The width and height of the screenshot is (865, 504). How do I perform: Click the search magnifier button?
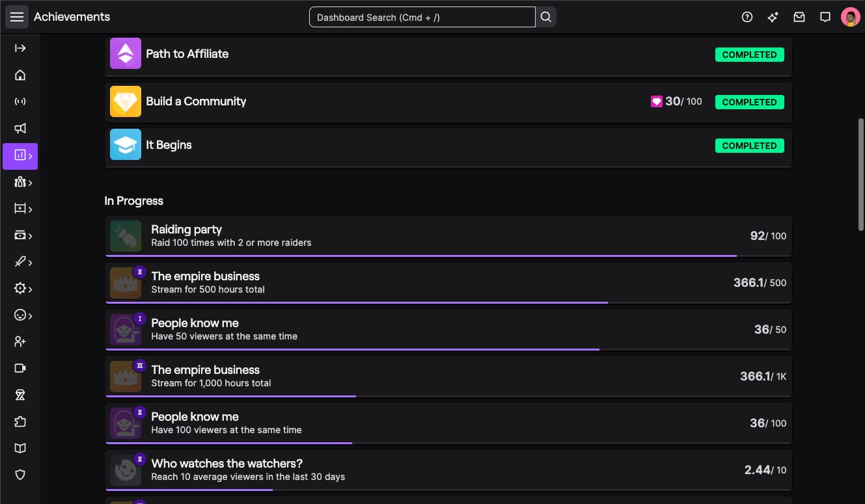click(x=546, y=17)
